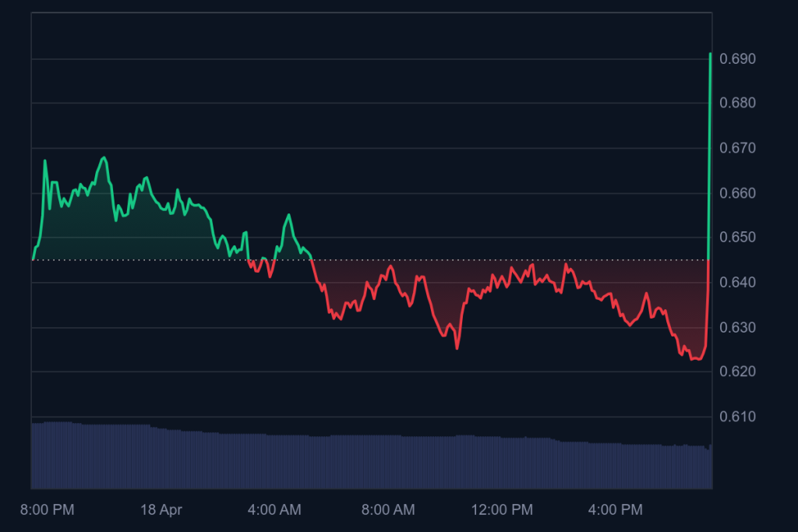Click the 4:00 AM time axis label

[274, 510]
